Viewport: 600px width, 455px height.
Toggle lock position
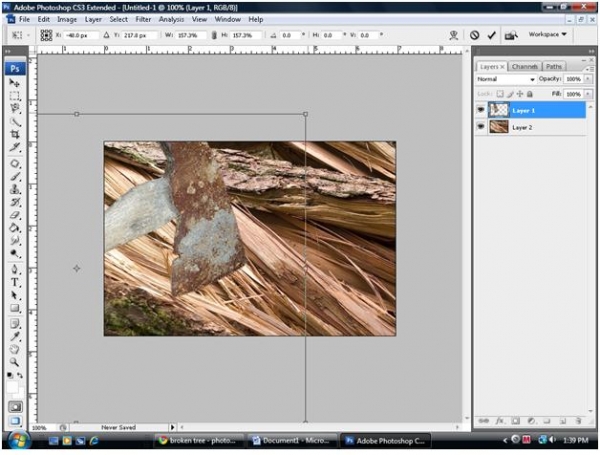520,94
